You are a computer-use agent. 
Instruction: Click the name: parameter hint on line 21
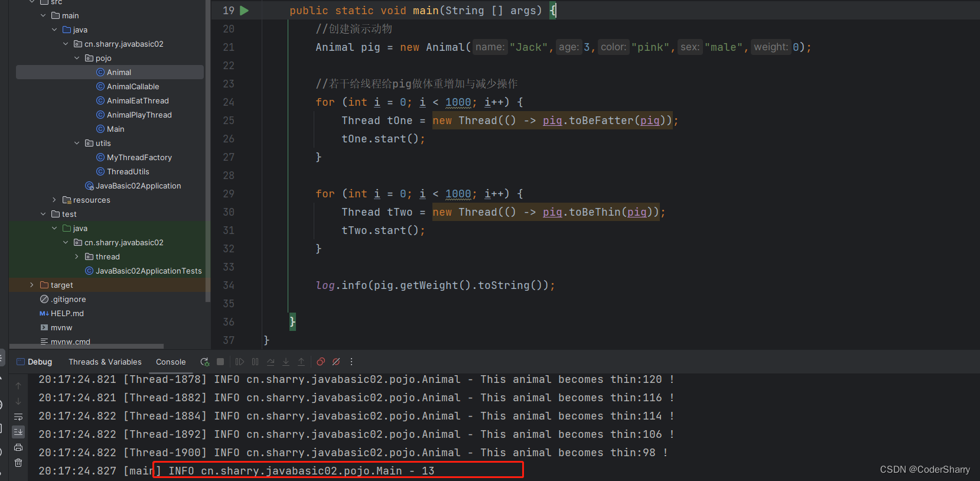[490, 47]
